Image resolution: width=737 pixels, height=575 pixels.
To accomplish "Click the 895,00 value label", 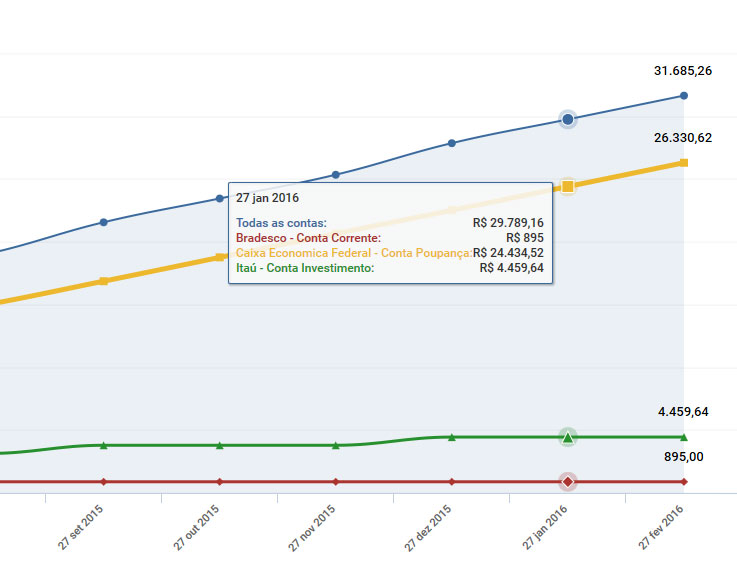I will (684, 457).
